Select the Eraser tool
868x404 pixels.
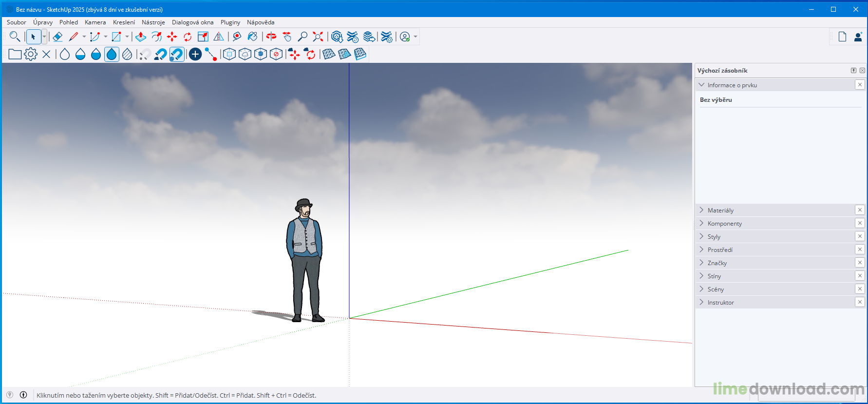click(57, 37)
